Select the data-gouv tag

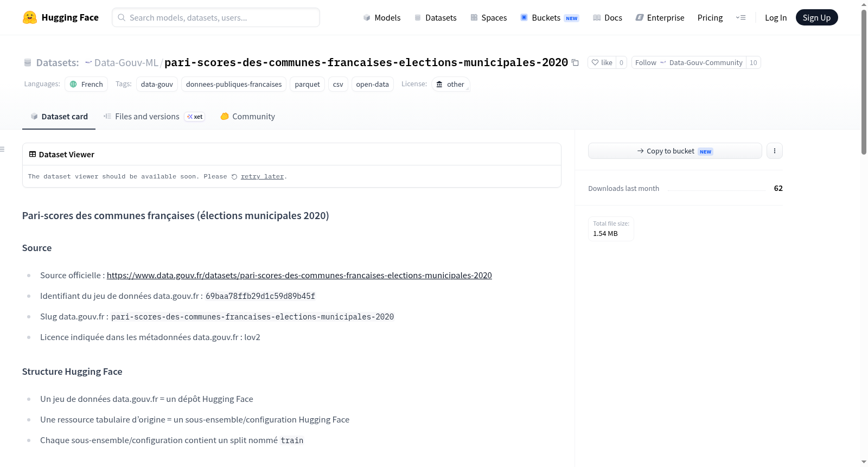(x=157, y=84)
